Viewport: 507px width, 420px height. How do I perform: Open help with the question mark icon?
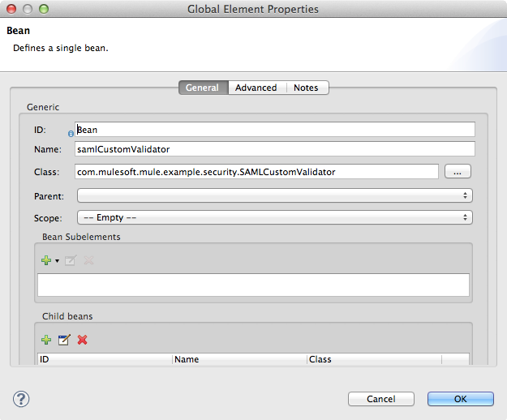click(22, 398)
